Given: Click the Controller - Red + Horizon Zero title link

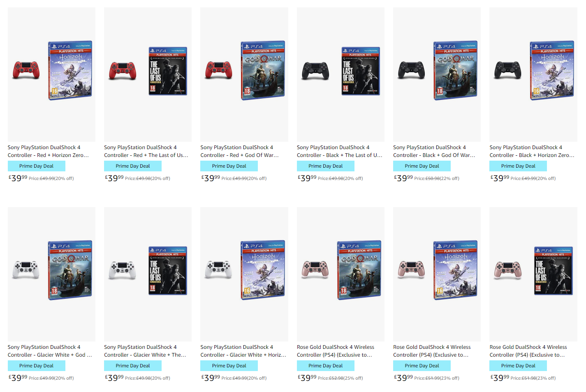Looking at the screenshot, I should [48, 151].
